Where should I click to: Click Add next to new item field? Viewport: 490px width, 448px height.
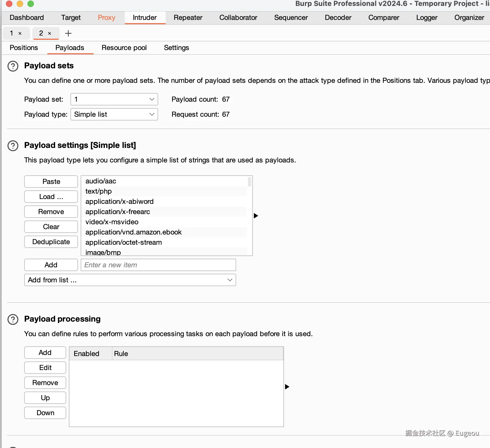(x=51, y=265)
